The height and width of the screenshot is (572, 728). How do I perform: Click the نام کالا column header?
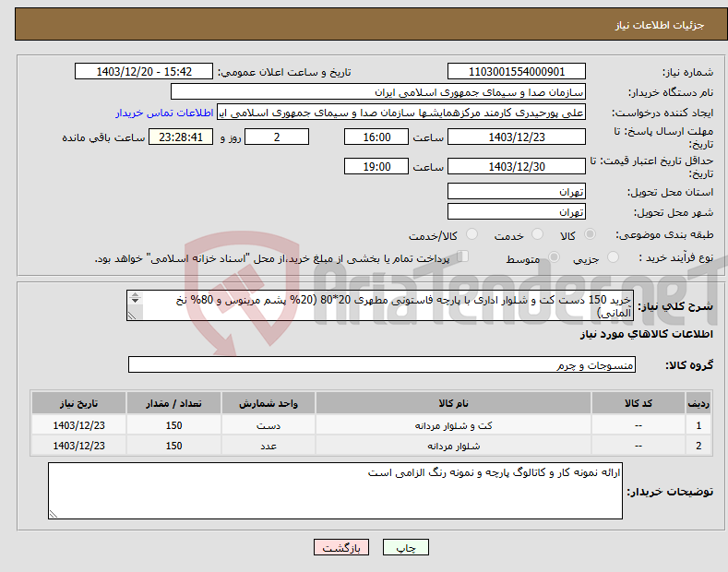(x=453, y=403)
